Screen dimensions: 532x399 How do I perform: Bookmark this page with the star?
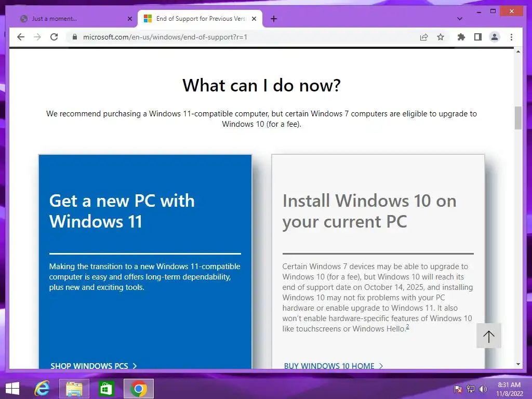pyautogui.click(x=441, y=37)
